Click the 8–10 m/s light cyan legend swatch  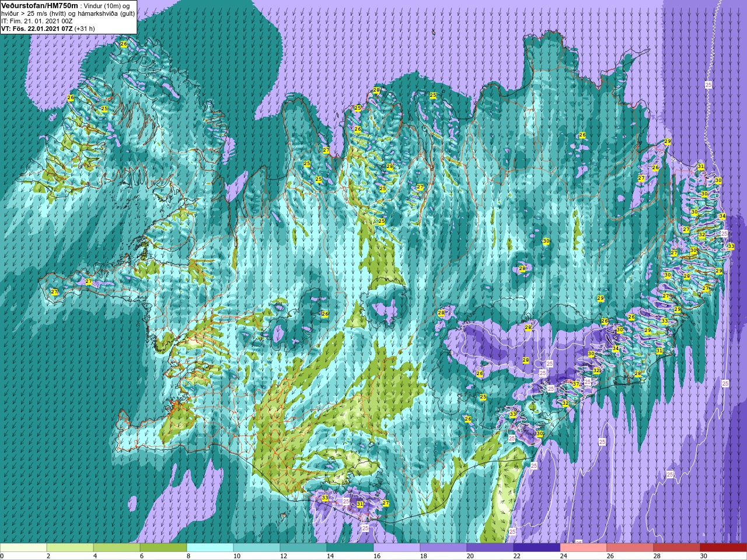(210, 548)
